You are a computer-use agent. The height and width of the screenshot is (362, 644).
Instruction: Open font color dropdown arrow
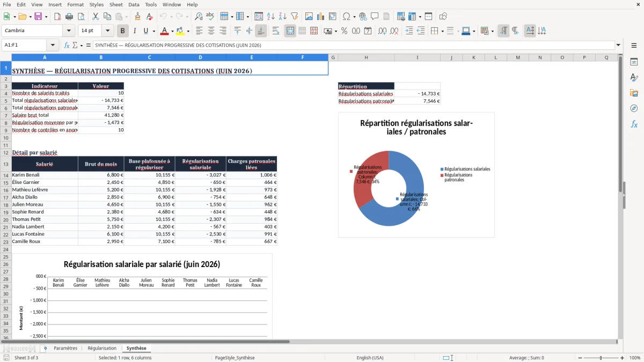pos(172,31)
